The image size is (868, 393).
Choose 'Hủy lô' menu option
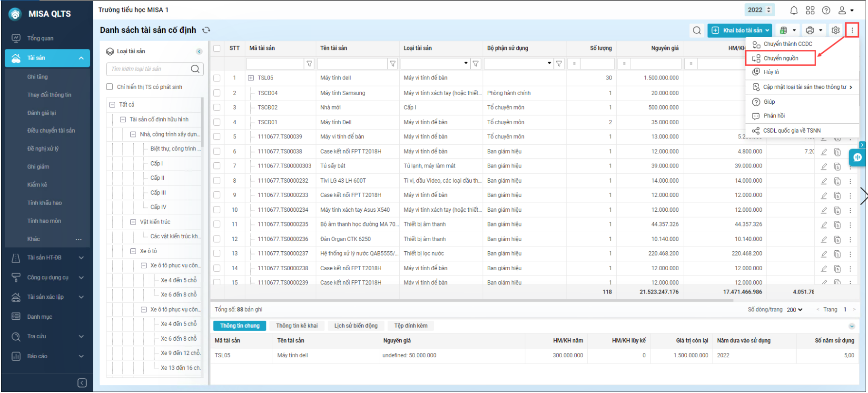coord(771,72)
